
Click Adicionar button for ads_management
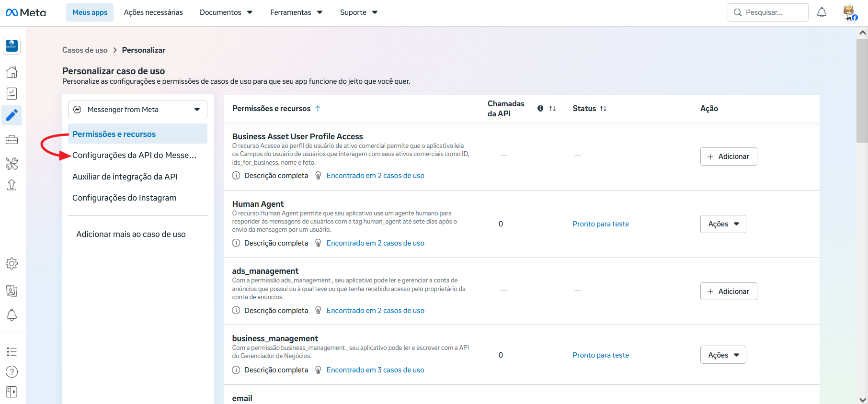[729, 292]
